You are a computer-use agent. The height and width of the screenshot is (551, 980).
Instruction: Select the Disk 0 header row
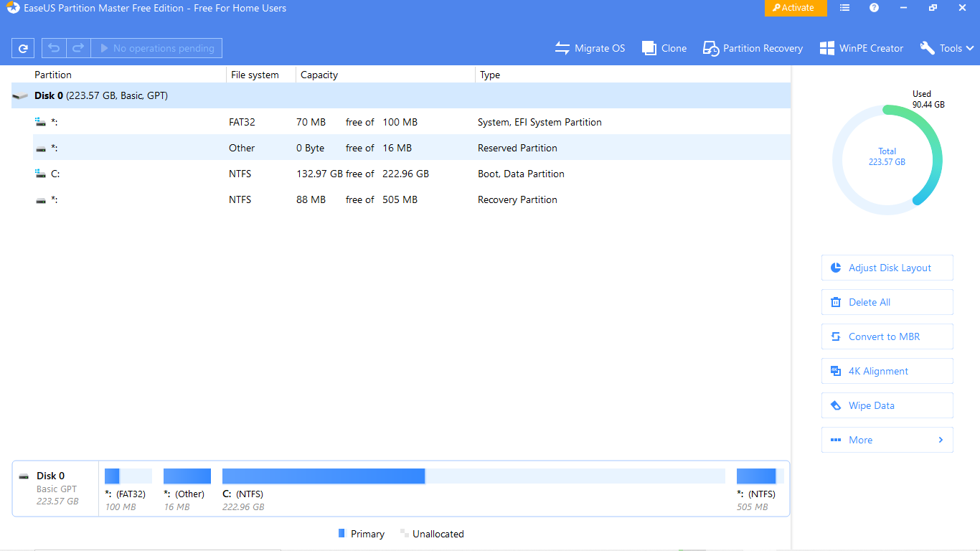[401, 95]
